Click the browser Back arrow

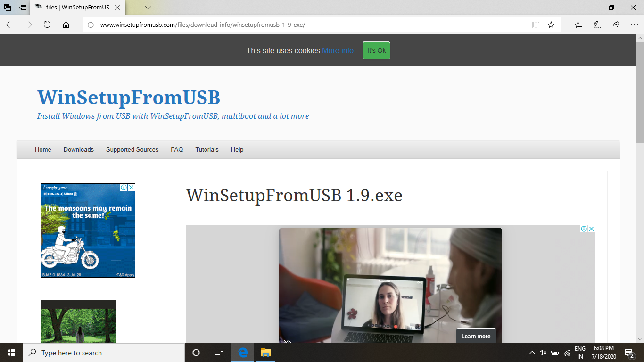pos(10,25)
